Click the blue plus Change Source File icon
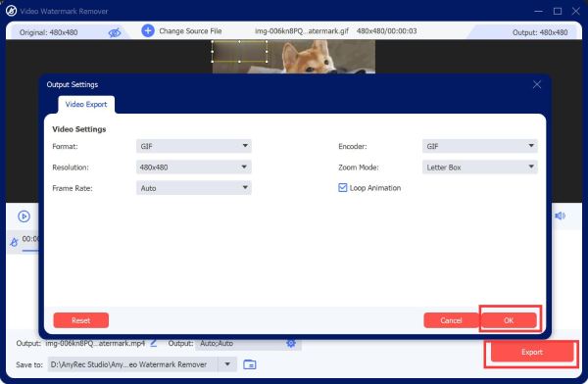 pyautogui.click(x=148, y=30)
